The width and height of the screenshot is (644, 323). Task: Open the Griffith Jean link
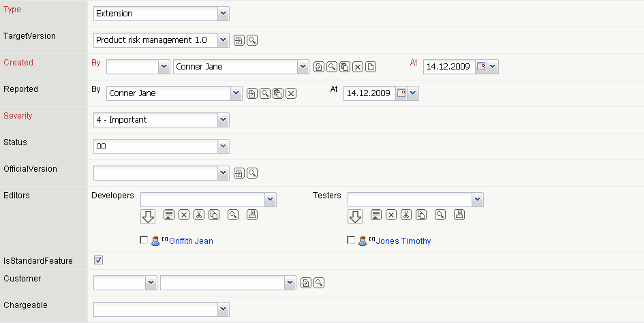(x=191, y=241)
